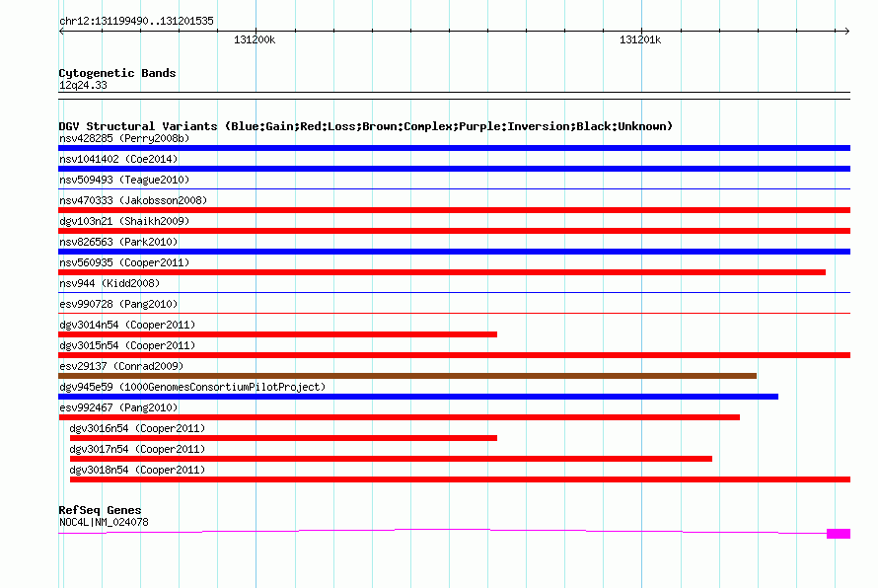Select the nsv826563 blue gain bar

coord(454,252)
